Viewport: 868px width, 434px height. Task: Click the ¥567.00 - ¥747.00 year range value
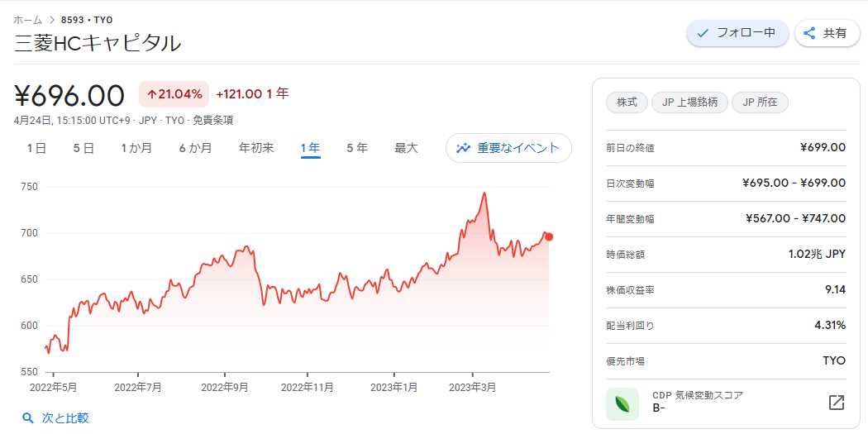pos(795,218)
